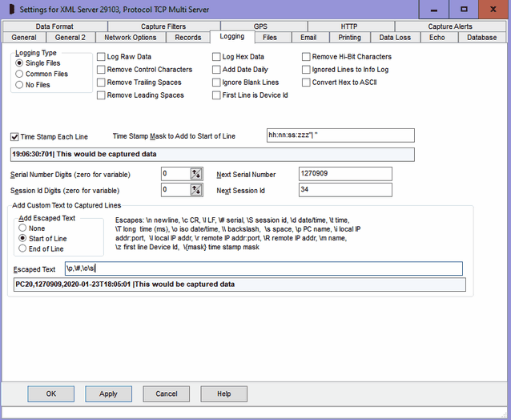
Task: Click Serial Number Digits spinner button
Action: pyautogui.click(x=196, y=174)
